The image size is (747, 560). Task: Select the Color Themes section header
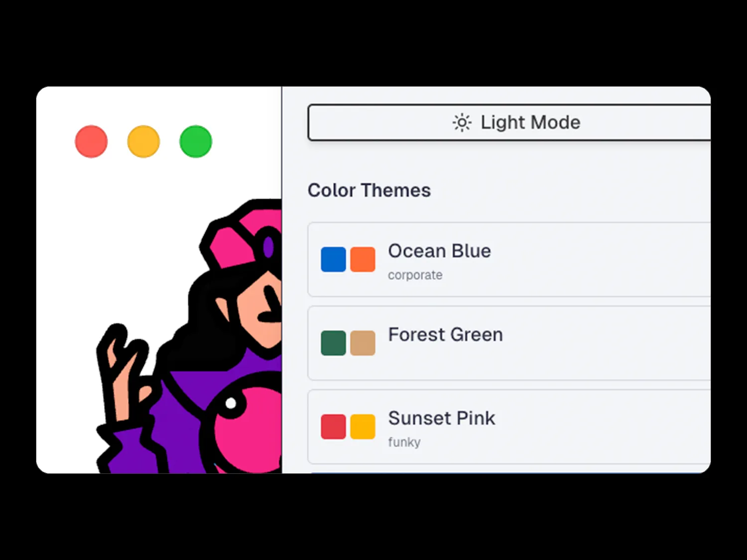click(369, 190)
